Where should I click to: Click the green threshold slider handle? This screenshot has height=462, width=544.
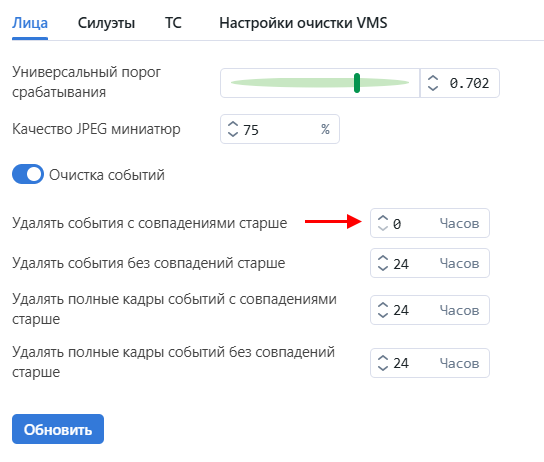click(x=357, y=83)
